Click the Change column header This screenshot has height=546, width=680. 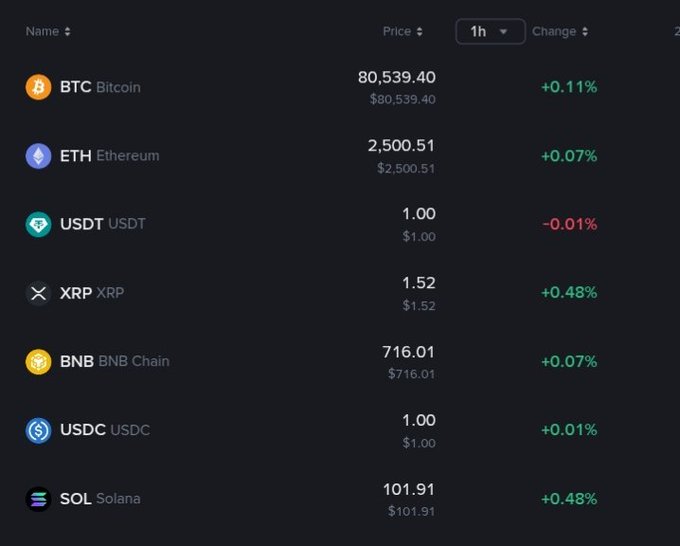[554, 31]
